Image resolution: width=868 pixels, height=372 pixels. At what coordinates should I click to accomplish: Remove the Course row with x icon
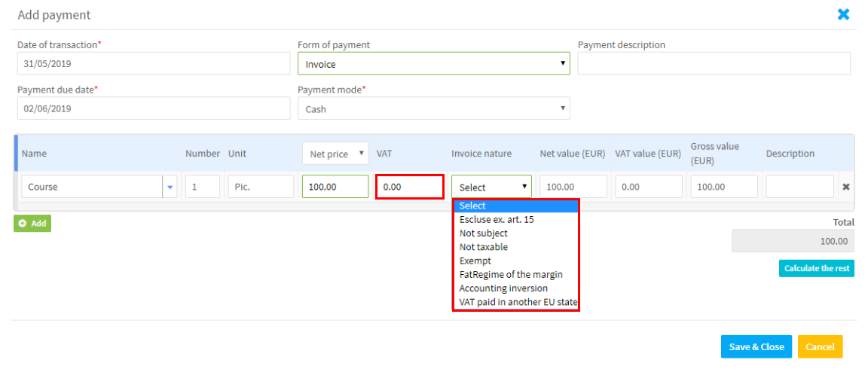pyautogui.click(x=845, y=187)
